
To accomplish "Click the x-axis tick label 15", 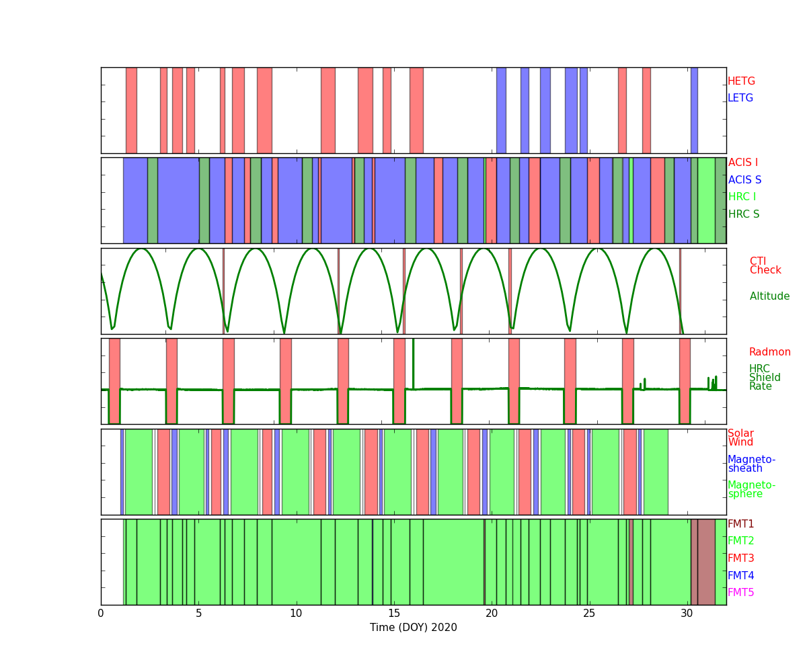I will [394, 614].
